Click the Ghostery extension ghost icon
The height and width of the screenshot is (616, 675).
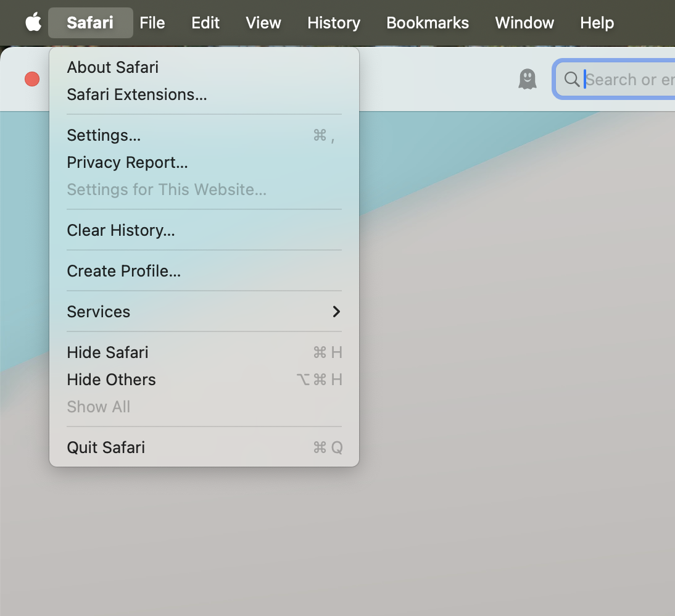pyautogui.click(x=528, y=79)
